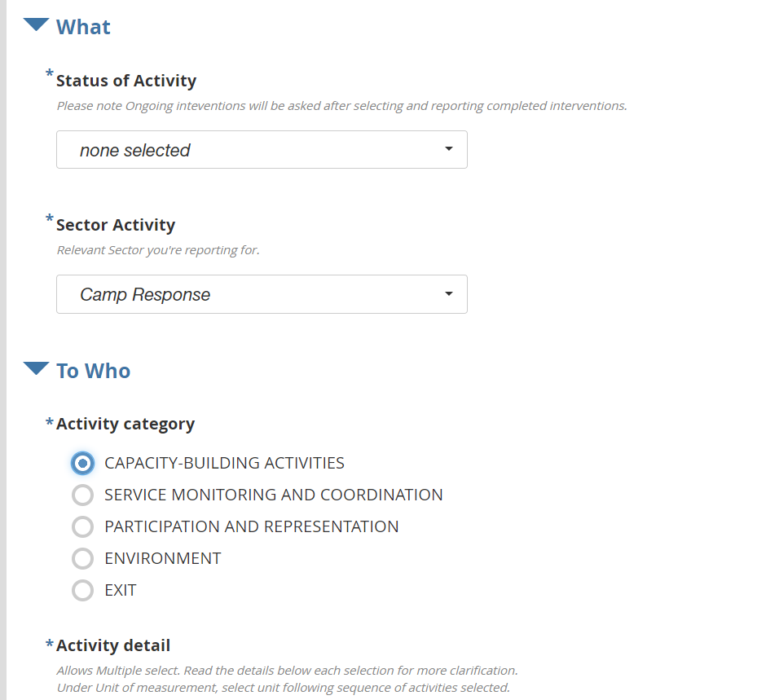Pick the Environment radio button
The height and width of the screenshot is (700, 779).
[x=83, y=558]
